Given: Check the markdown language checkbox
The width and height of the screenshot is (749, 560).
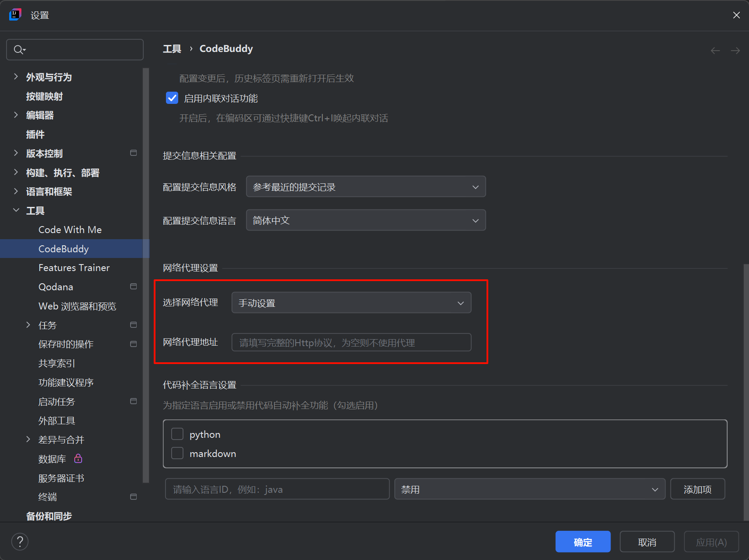Looking at the screenshot, I should coord(177,453).
